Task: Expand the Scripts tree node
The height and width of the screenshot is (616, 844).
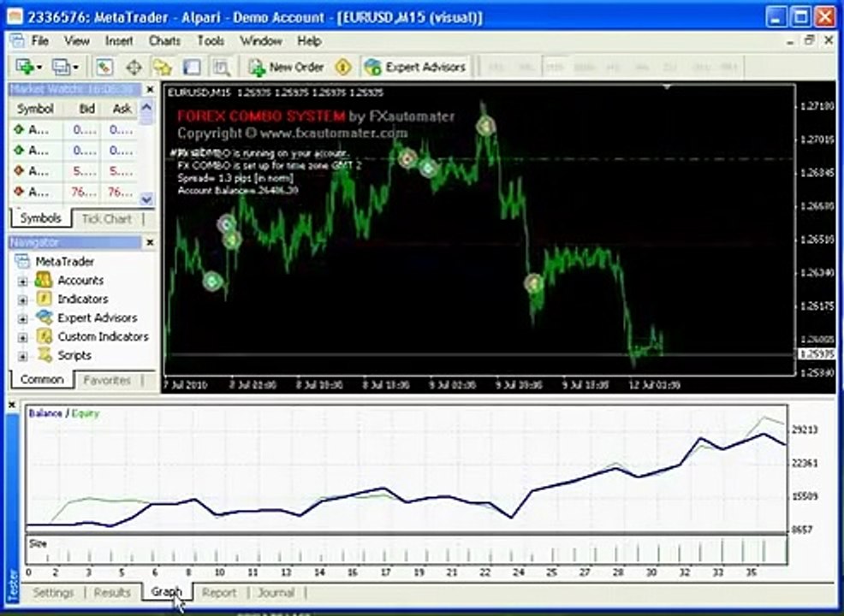Action: click(x=22, y=356)
